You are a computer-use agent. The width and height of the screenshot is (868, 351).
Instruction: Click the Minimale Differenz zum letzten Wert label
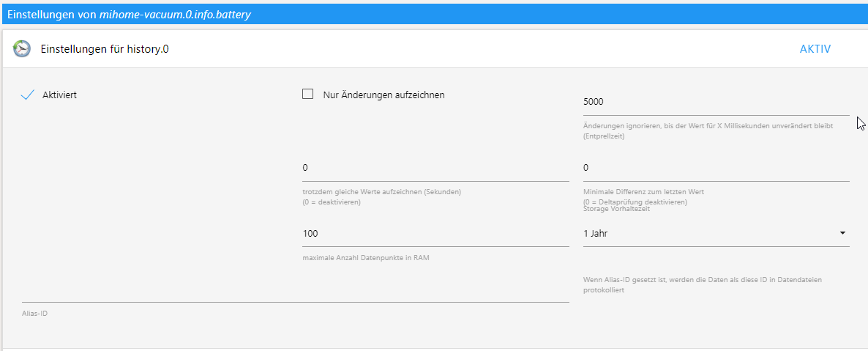click(x=643, y=192)
